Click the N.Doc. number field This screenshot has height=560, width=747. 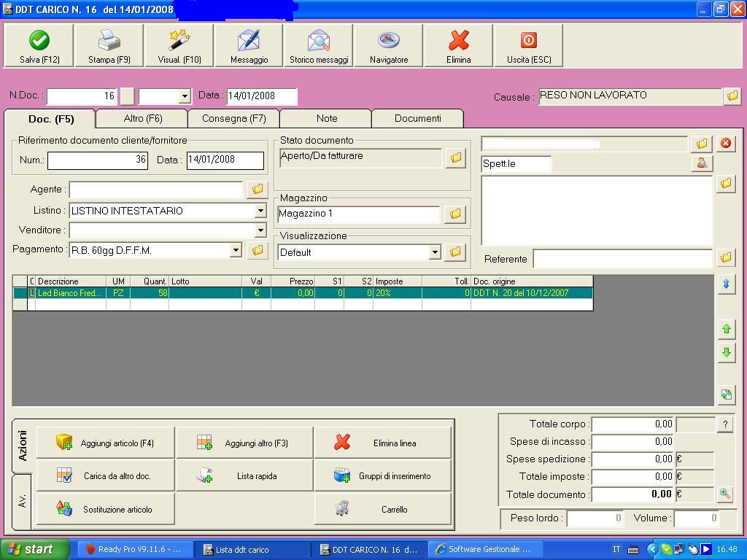[x=82, y=96]
